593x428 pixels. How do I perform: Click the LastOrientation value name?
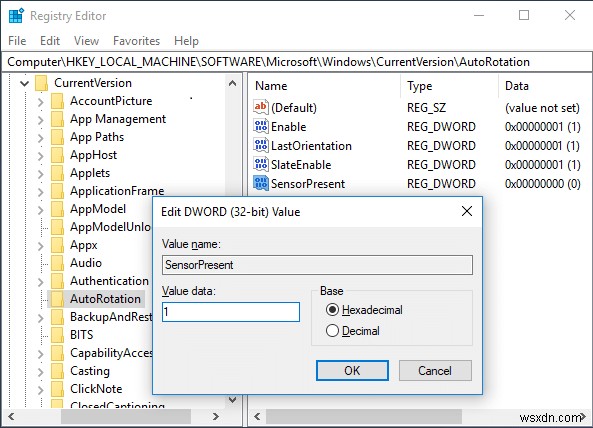point(311,146)
